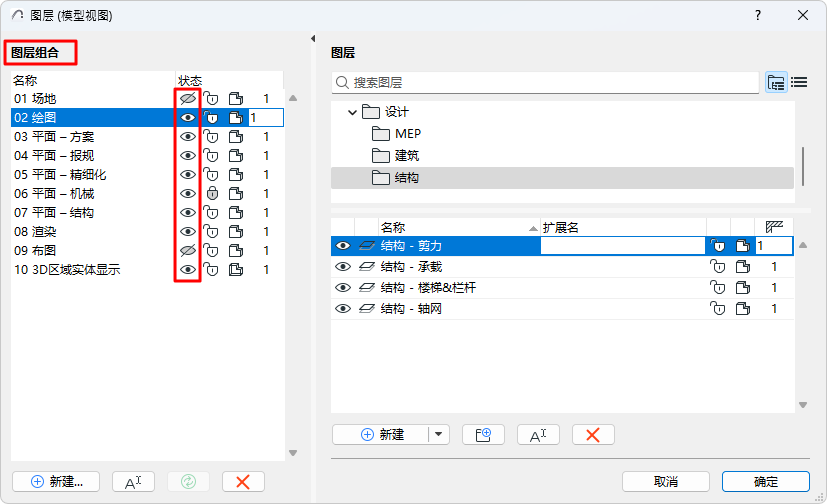Toggle lock for 08 渲染 combination
The height and width of the screenshot is (504, 827).
tap(211, 231)
